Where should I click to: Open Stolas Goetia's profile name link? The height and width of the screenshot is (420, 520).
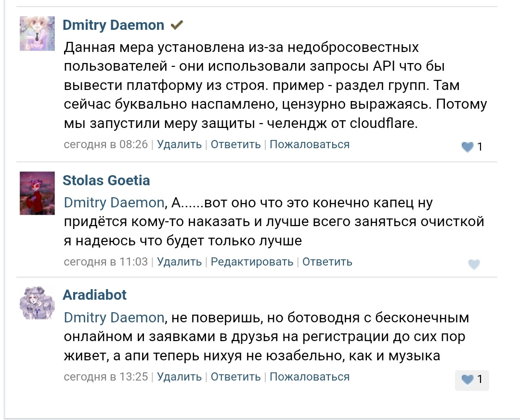[106, 180]
